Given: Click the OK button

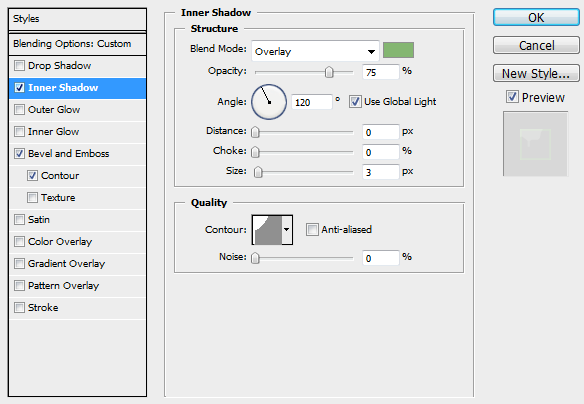Looking at the screenshot, I should 536,18.
